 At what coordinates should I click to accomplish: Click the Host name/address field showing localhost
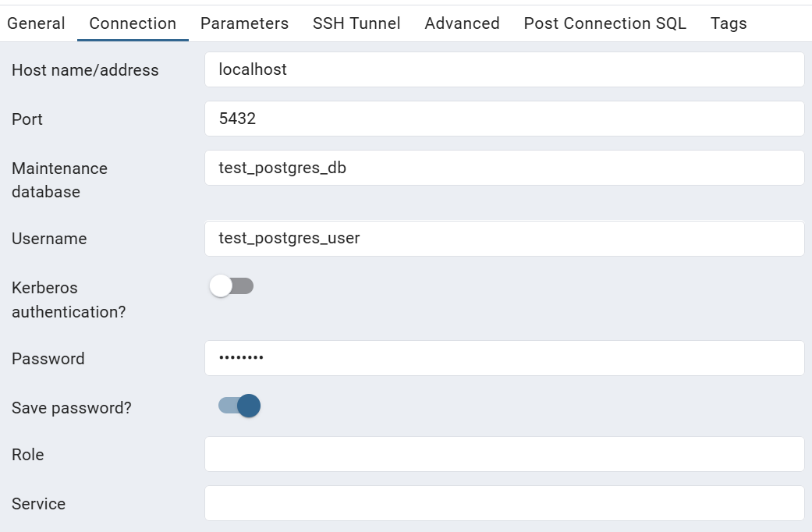click(503, 69)
